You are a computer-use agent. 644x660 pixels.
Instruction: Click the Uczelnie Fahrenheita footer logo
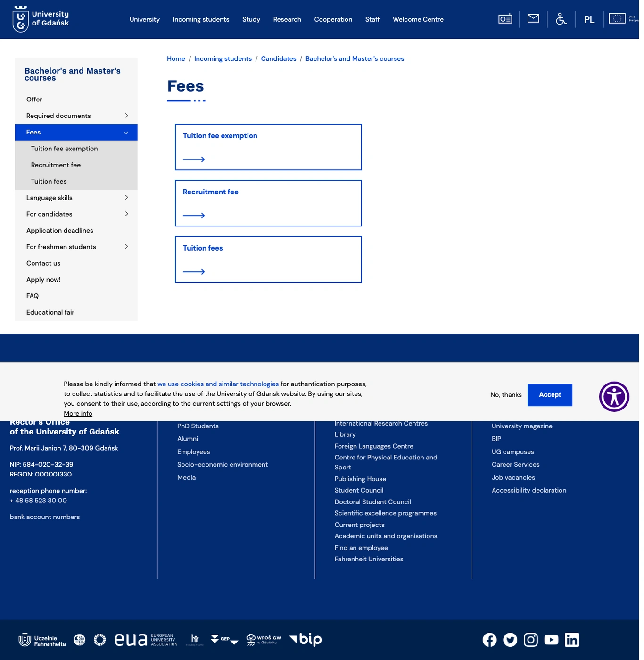[42, 640]
